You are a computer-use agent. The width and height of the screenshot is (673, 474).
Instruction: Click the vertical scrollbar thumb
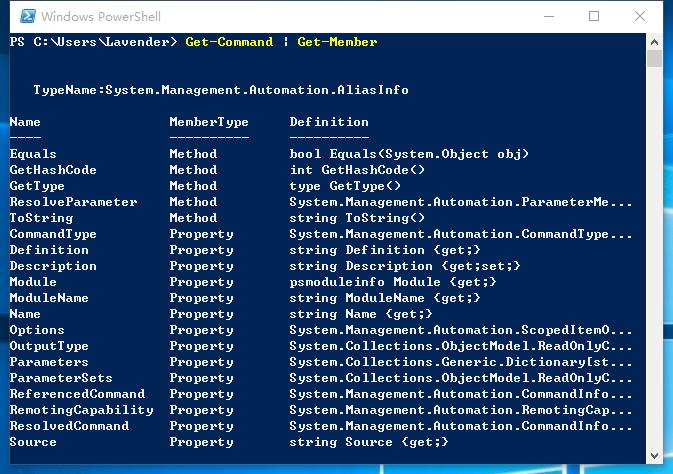655,59
